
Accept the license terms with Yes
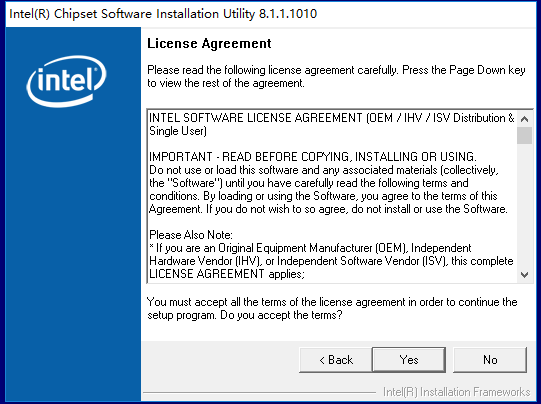tap(409, 360)
